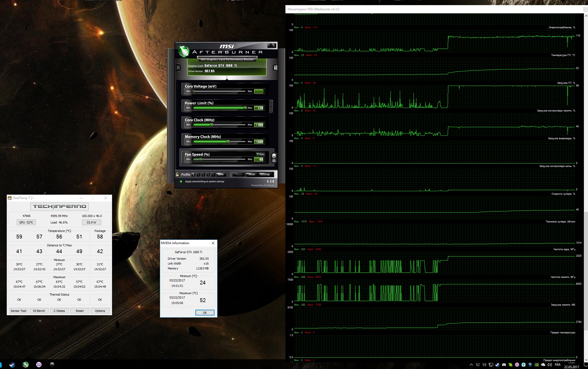Select profile slot 1
This screenshot has height=369, width=588.
point(193,175)
